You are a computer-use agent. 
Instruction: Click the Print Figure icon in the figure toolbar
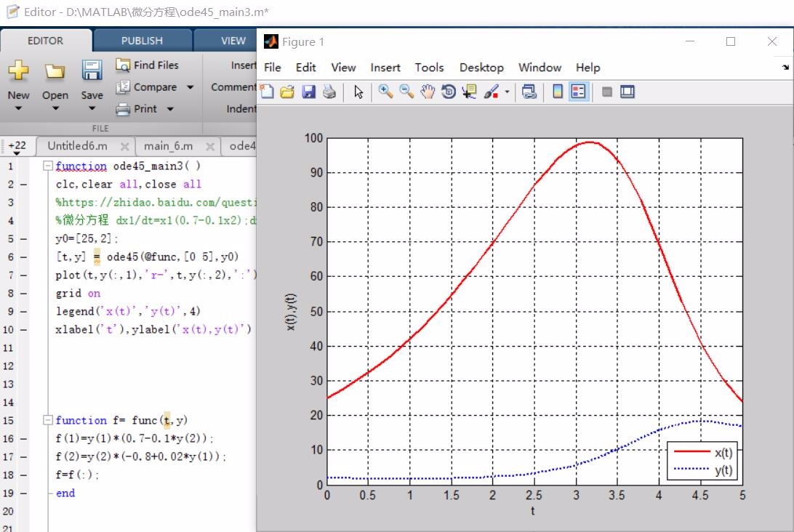pyautogui.click(x=330, y=92)
